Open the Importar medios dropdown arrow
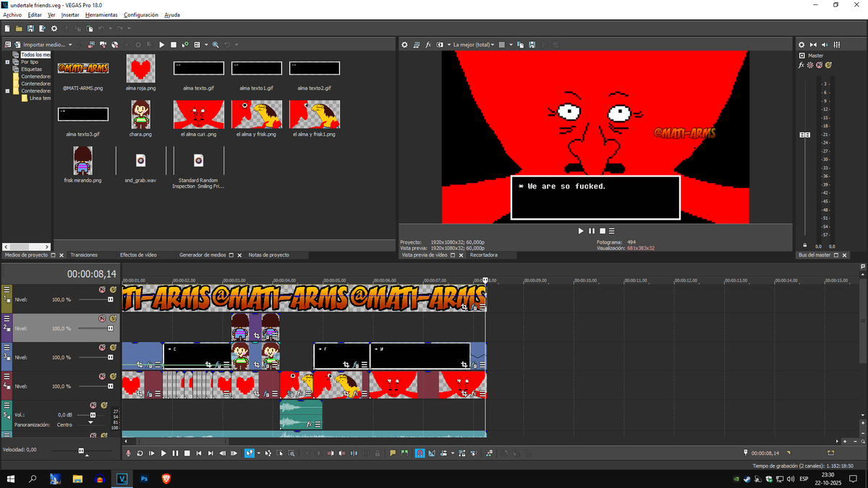This screenshot has height=488, width=868. click(70, 45)
